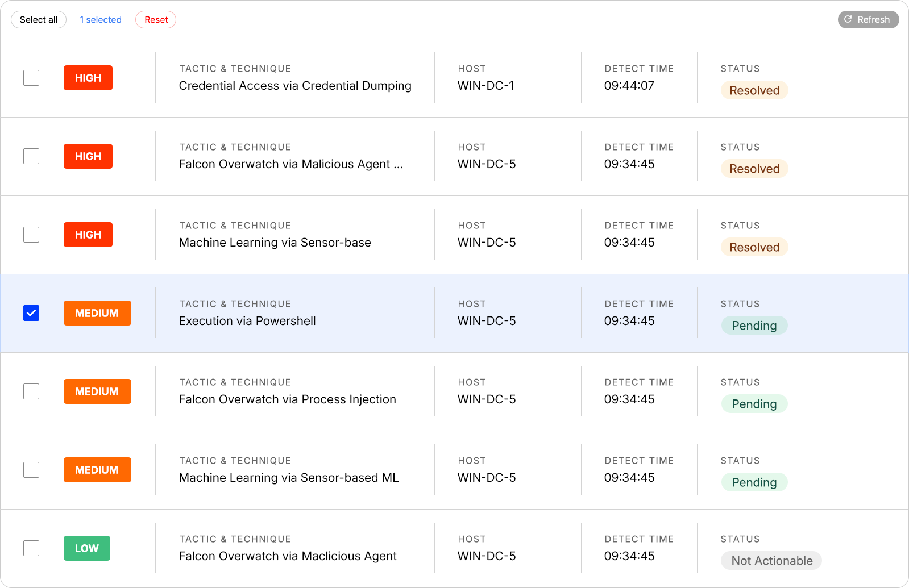
Task: Click WIN-DC-5 host in Execution via Powershell row
Action: 487,321
